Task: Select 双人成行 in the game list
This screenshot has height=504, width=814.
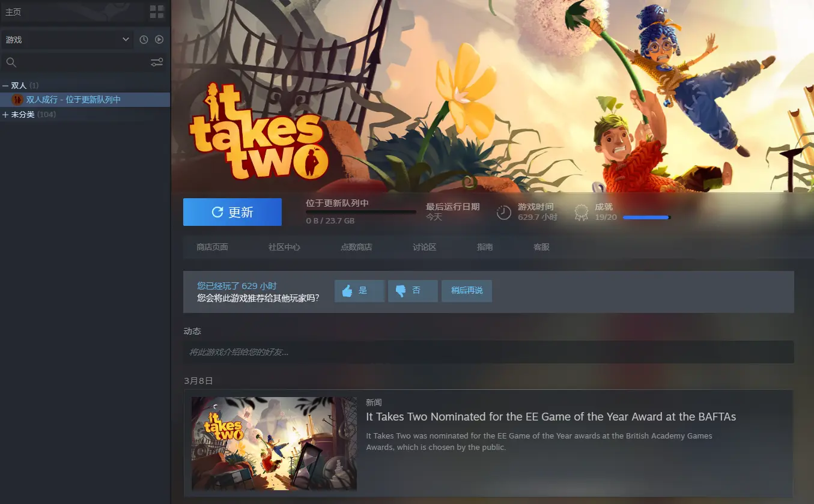Action: coord(85,100)
